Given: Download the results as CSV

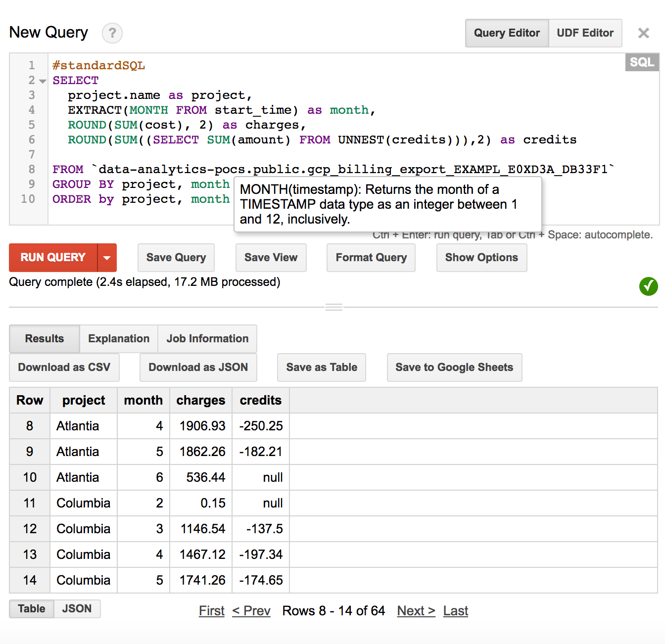Looking at the screenshot, I should click(x=64, y=367).
